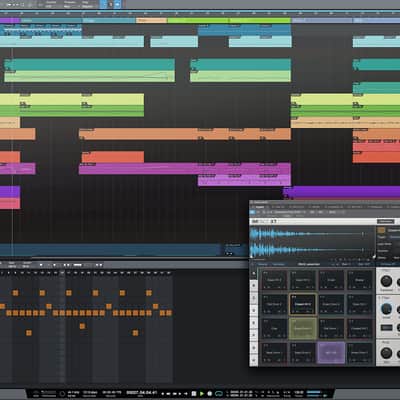Trigger the top-right pad of the Impact XT grid
This screenshot has width=400, height=400.
pos(359,280)
